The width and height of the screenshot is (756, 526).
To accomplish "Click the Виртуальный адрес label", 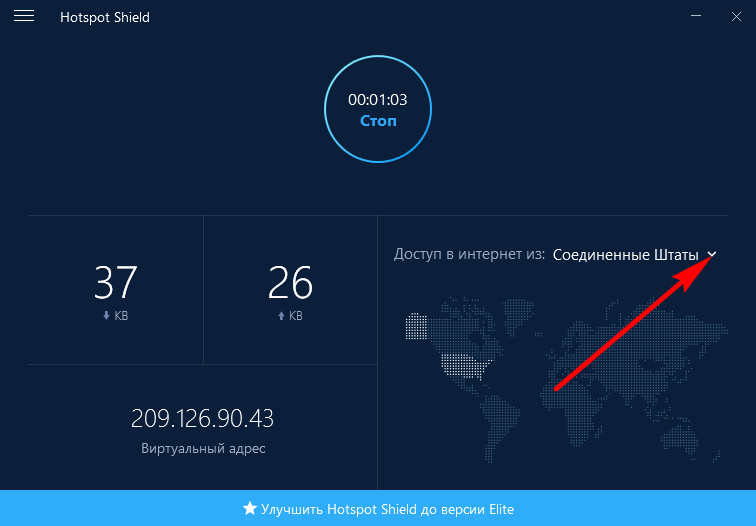I will (203, 448).
